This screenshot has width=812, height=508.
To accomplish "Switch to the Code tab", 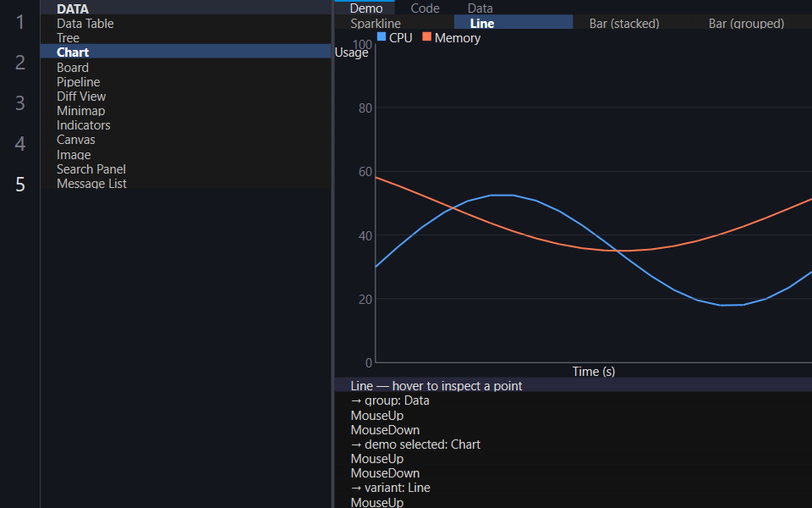I will point(425,8).
